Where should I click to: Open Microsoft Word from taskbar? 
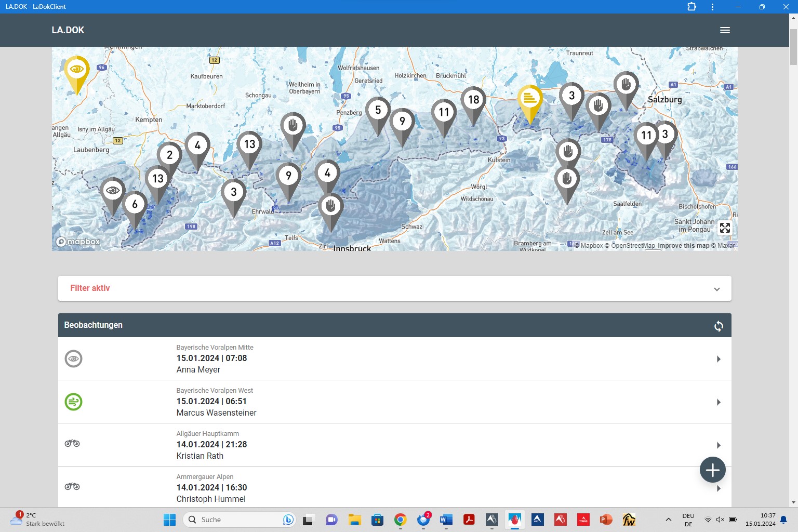coord(446,520)
